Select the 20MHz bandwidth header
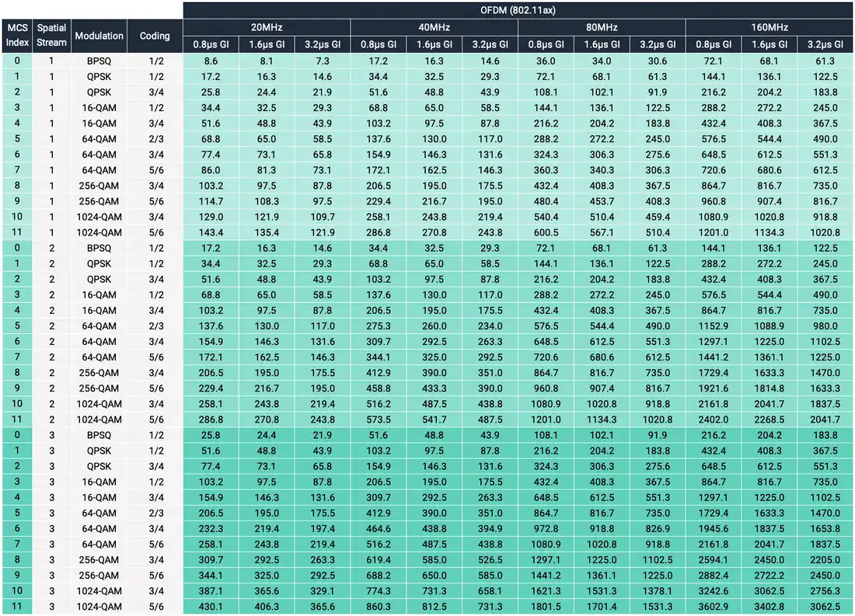Viewport: 855px width, 616px height. click(x=267, y=27)
